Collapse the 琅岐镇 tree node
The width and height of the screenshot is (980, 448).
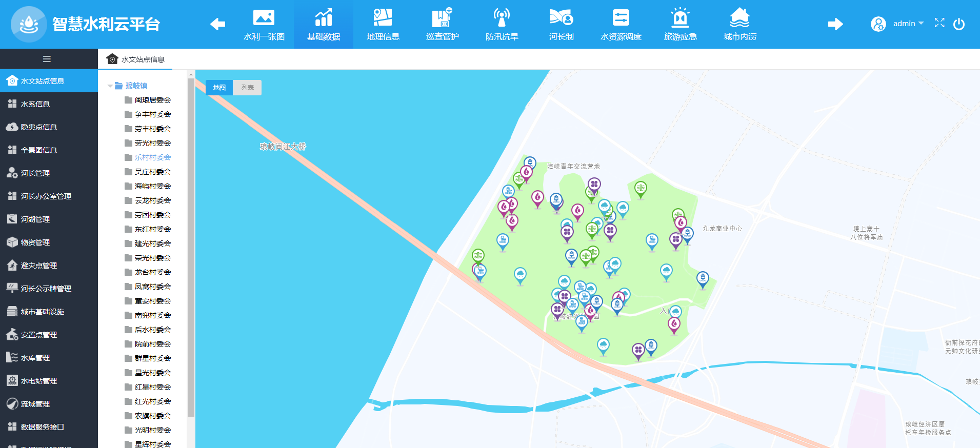[x=110, y=86]
